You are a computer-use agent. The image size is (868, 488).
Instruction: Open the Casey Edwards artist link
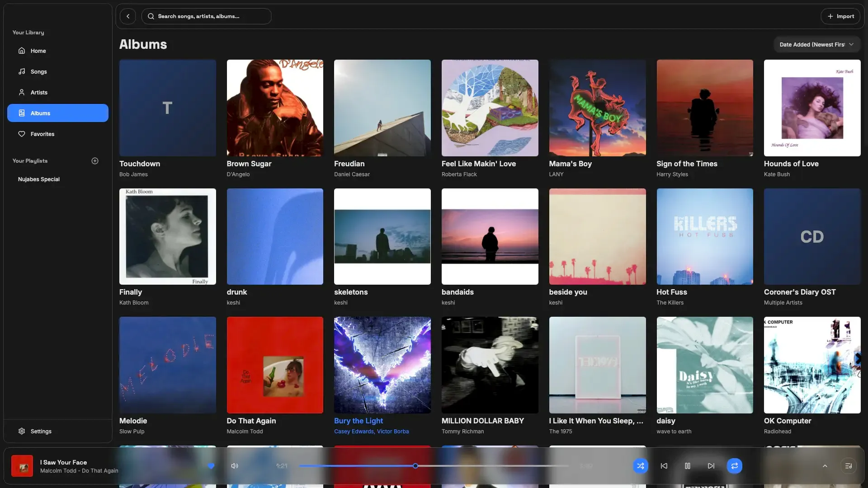tap(354, 432)
